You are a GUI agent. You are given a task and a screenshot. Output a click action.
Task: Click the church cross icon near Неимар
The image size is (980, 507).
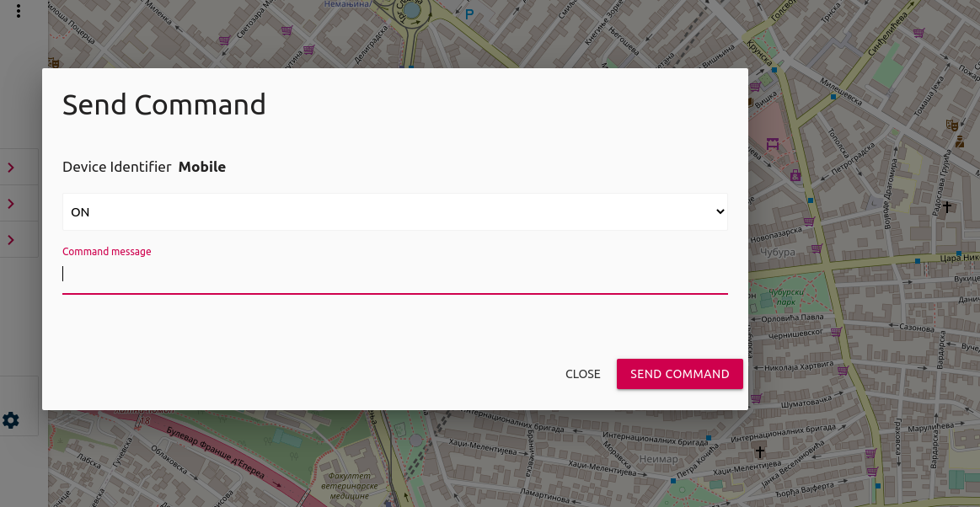[x=760, y=452]
